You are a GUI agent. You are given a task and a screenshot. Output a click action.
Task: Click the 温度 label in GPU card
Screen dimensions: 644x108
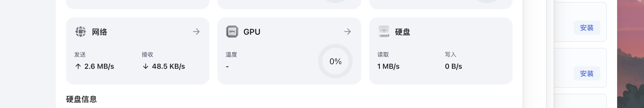point(231,55)
